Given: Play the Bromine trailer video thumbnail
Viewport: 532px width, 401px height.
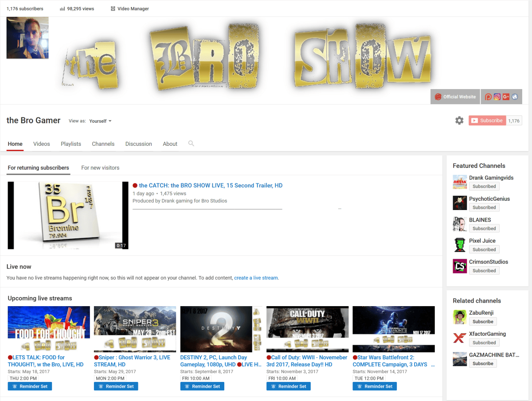Looking at the screenshot, I should (x=68, y=215).
